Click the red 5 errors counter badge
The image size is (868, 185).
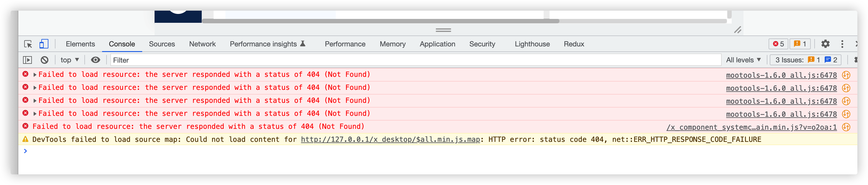[778, 44]
